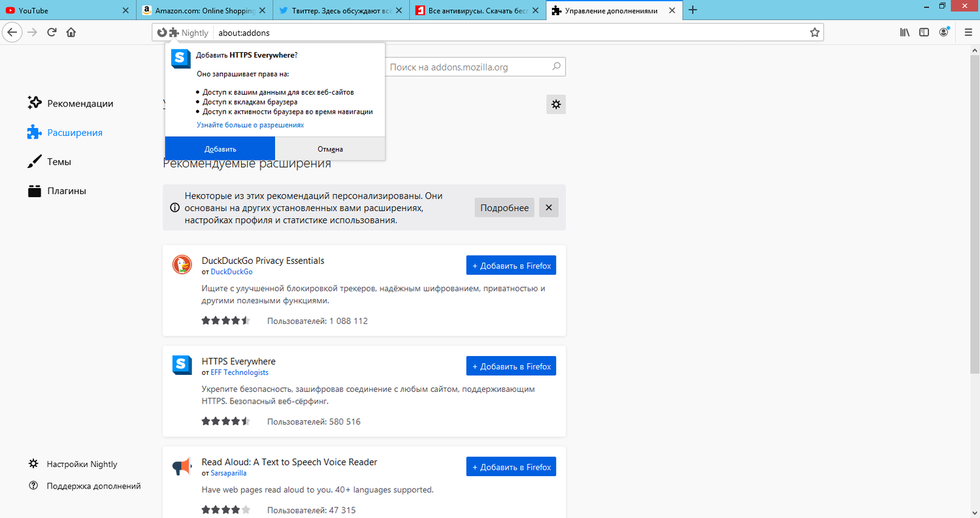The width and height of the screenshot is (980, 518).
Task: Click the puzzle-piece add-on icon in address bar
Action: click(173, 33)
